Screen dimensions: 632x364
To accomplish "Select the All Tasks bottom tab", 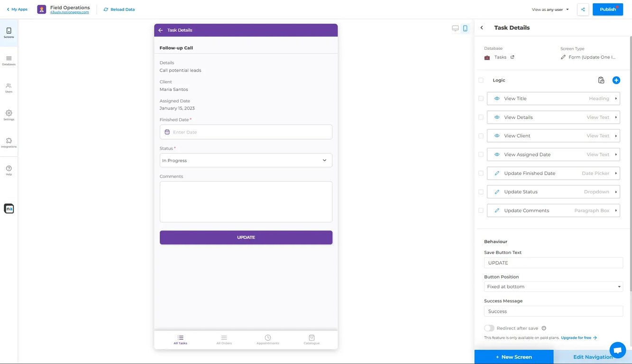I will [x=180, y=340].
